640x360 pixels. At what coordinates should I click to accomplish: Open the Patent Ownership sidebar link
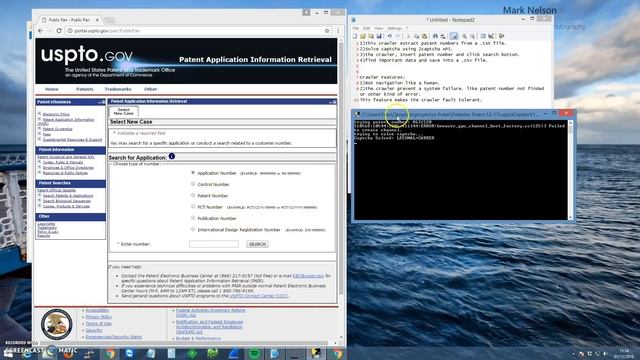coord(58,129)
